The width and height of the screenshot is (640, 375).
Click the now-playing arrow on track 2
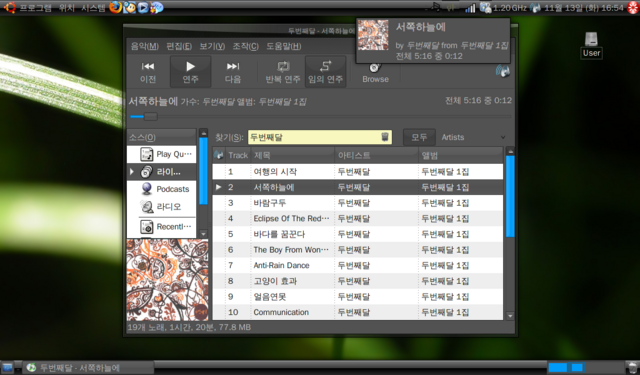[x=218, y=187]
